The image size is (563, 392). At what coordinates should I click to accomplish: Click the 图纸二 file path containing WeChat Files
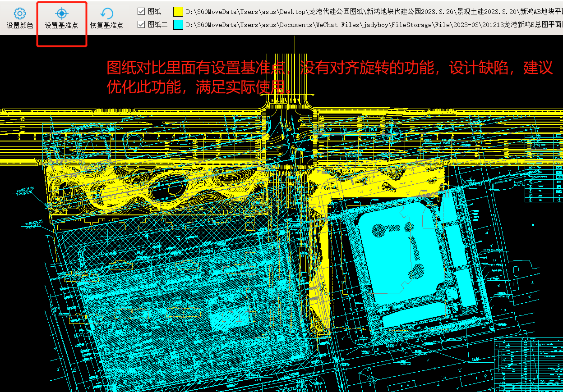[374, 25]
